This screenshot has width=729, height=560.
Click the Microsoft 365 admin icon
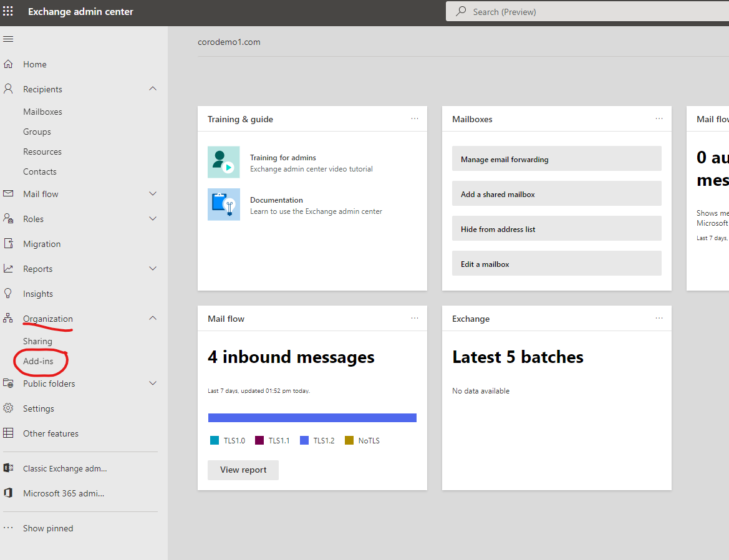coord(8,493)
